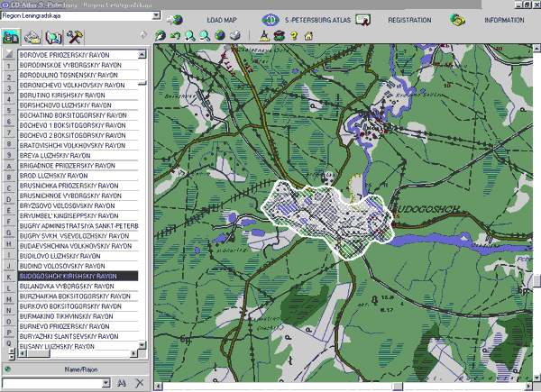Jump to index letter P
This screenshot has width=541, height=392.
9,333
